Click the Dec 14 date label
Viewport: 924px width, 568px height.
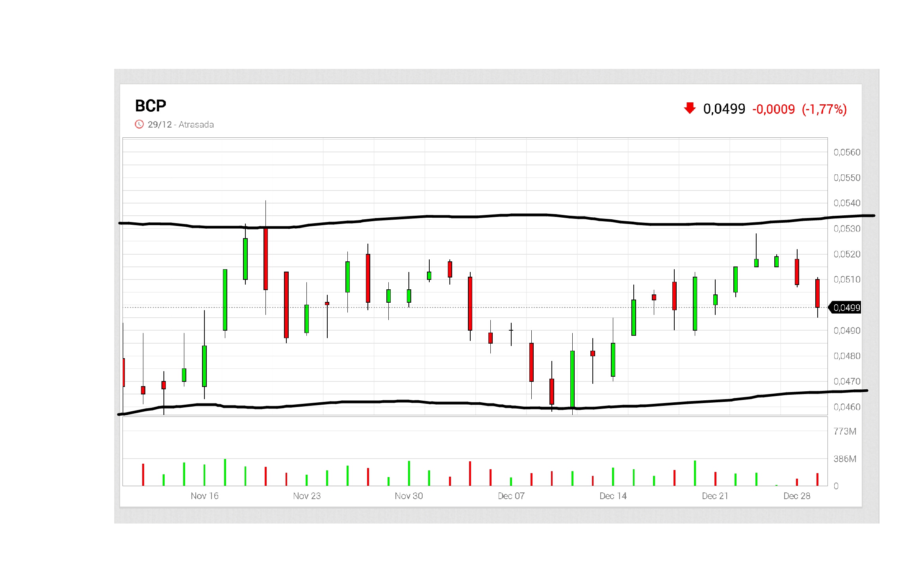point(613,496)
